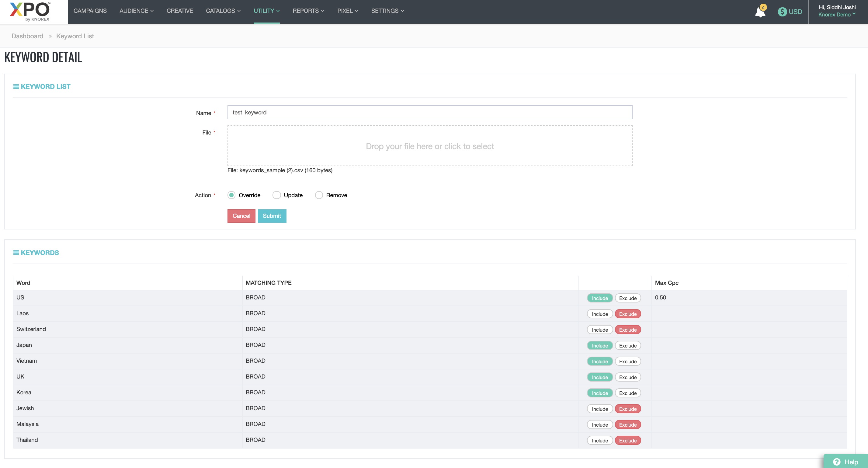Open the Knorex Demo account dropdown
This screenshot has width=868, height=468.
[x=837, y=15]
